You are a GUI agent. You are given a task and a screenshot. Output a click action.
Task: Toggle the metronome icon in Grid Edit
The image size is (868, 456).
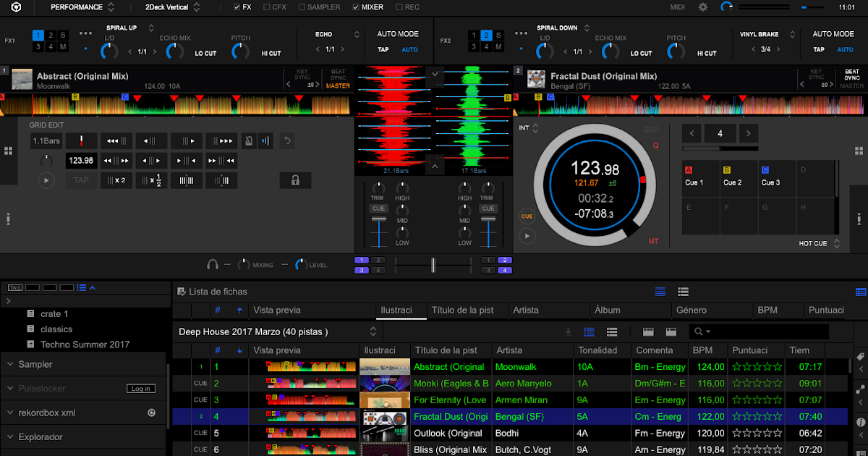tap(248, 140)
